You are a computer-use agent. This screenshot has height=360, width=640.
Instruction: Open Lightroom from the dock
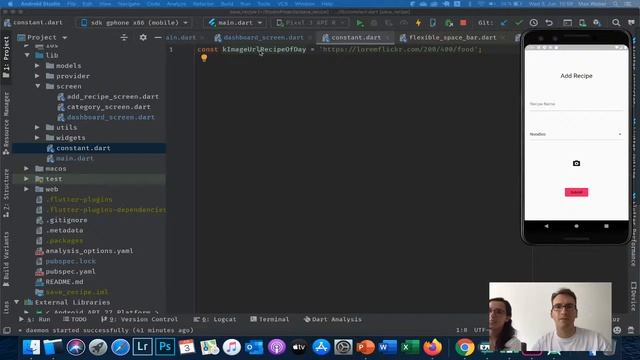(x=142, y=347)
